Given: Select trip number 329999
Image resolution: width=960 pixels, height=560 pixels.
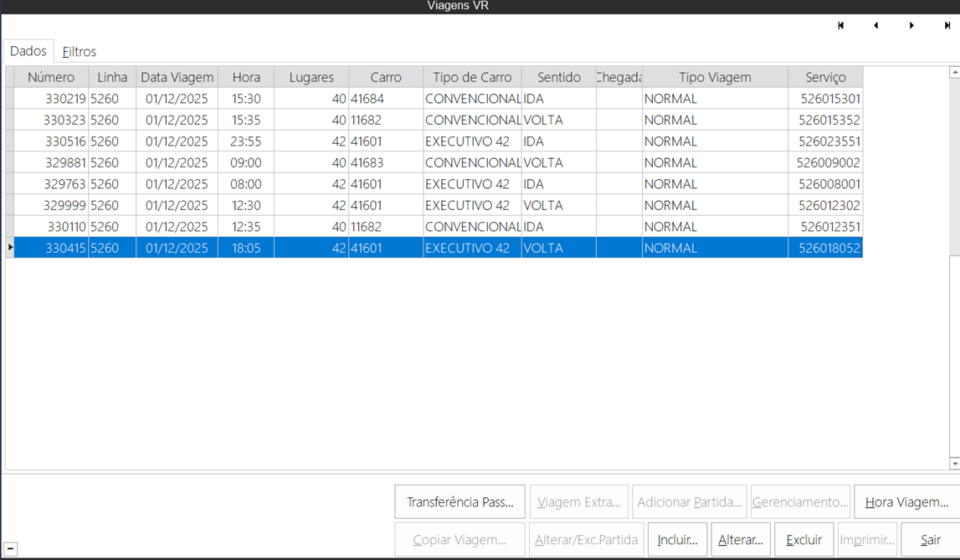Looking at the screenshot, I should 51,205.
